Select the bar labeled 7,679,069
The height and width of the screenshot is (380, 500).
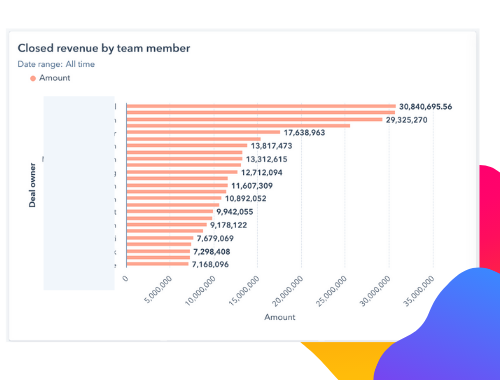(x=160, y=238)
